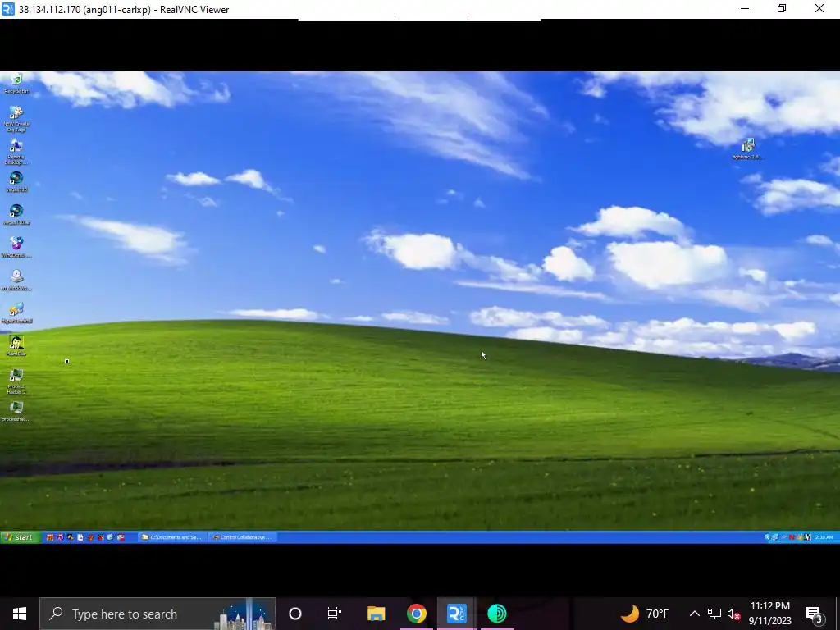Click the RealVNC Viewer taskbar icon
Image resolution: width=840 pixels, height=630 pixels.
pos(456,614)
